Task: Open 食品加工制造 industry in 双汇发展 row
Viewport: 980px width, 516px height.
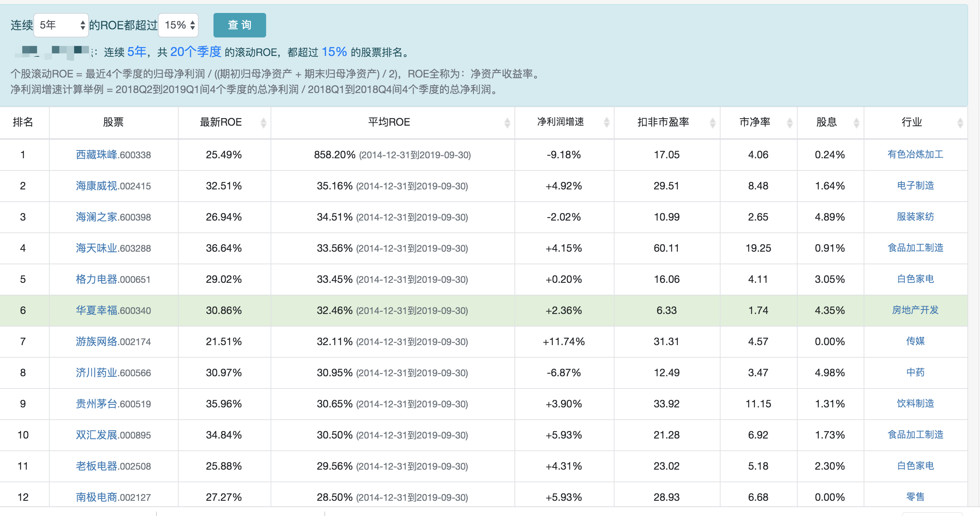Action: 916,434
